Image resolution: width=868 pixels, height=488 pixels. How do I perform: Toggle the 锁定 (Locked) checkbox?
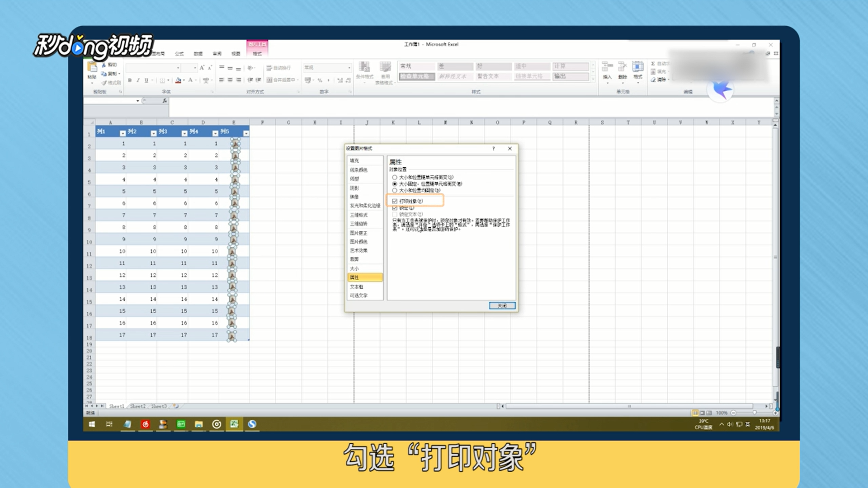point(395,208)
